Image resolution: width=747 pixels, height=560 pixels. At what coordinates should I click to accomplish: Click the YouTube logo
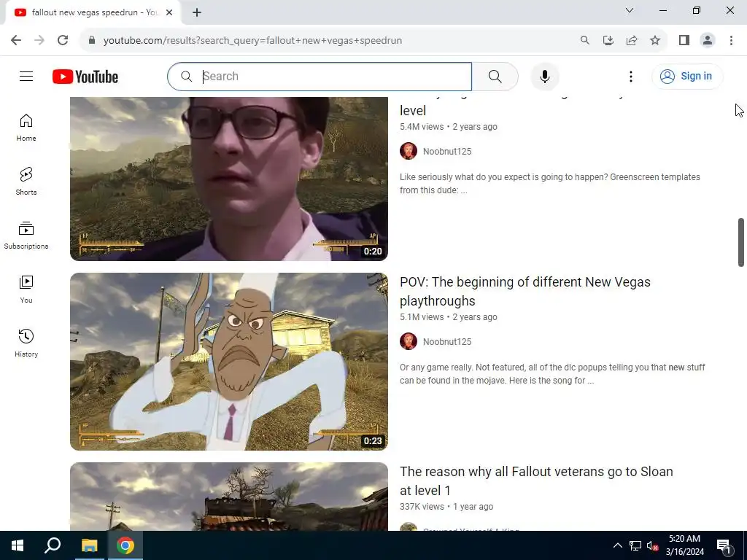coord(85,77)
